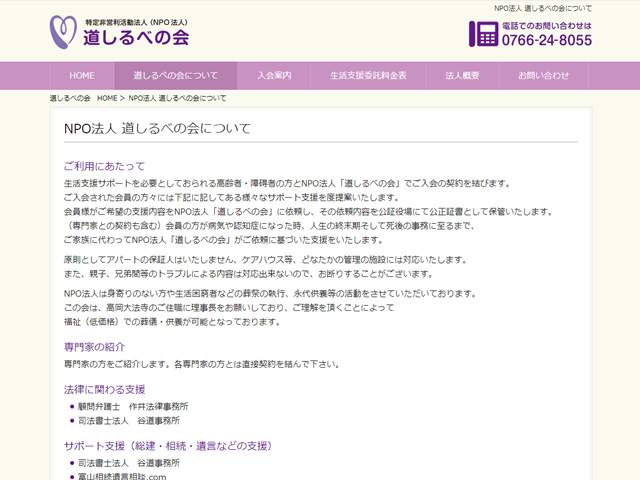Screen dimensions: 640x480
Task: Click the 法律に関わる支援 heading
Action: (104, 389)
